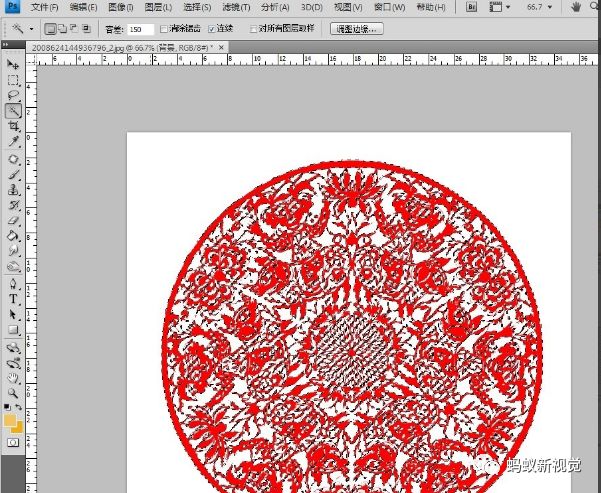Select the 3D Orbit camera tool
The height and width of the screenshot is (493, 601).
tap(13, 363)
